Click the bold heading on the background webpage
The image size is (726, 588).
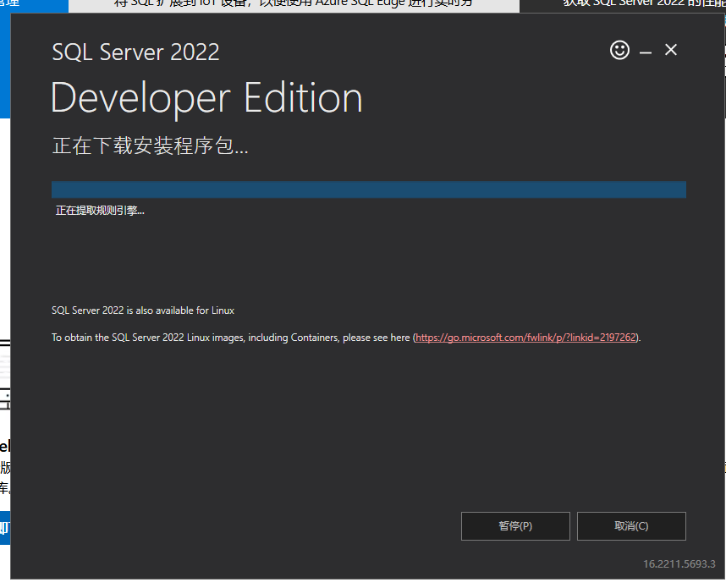pos(4,446)
